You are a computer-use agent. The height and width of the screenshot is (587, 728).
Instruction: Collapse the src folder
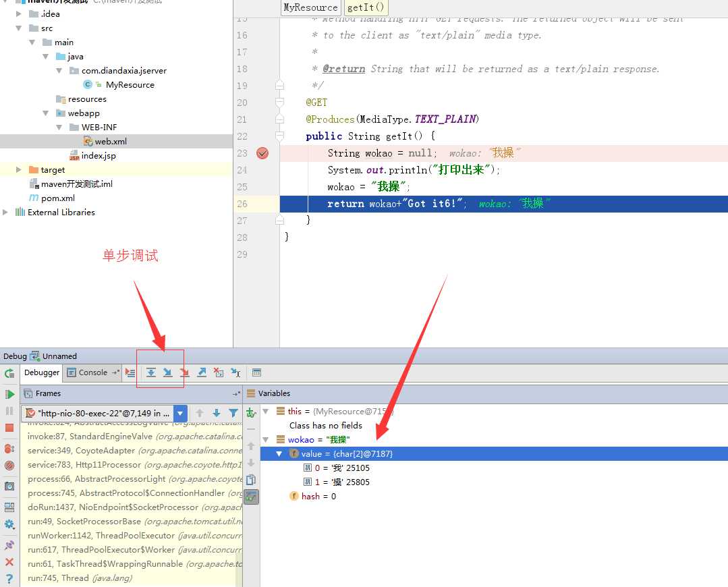click(x=19, y=28)
